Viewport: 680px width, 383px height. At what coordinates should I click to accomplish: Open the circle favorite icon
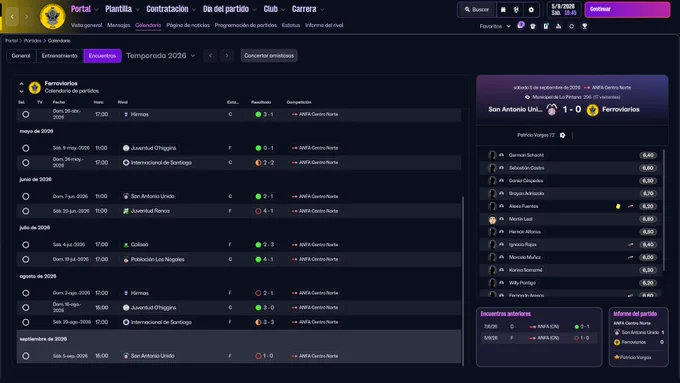tap(572, 26)
